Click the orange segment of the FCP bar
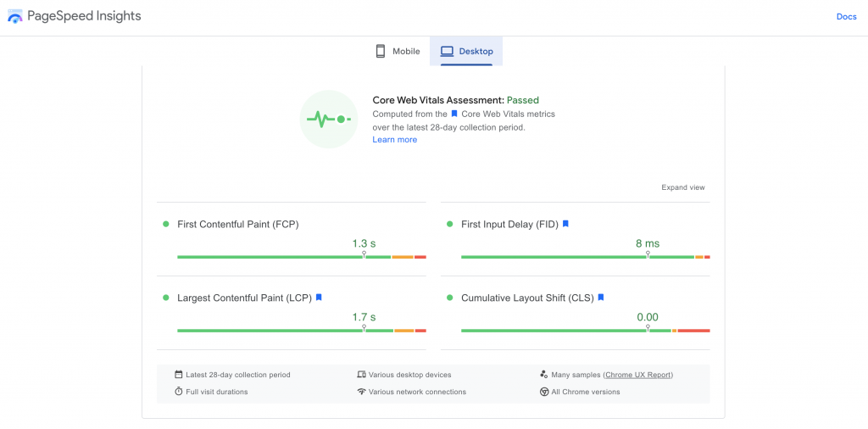 pos(403,258)
